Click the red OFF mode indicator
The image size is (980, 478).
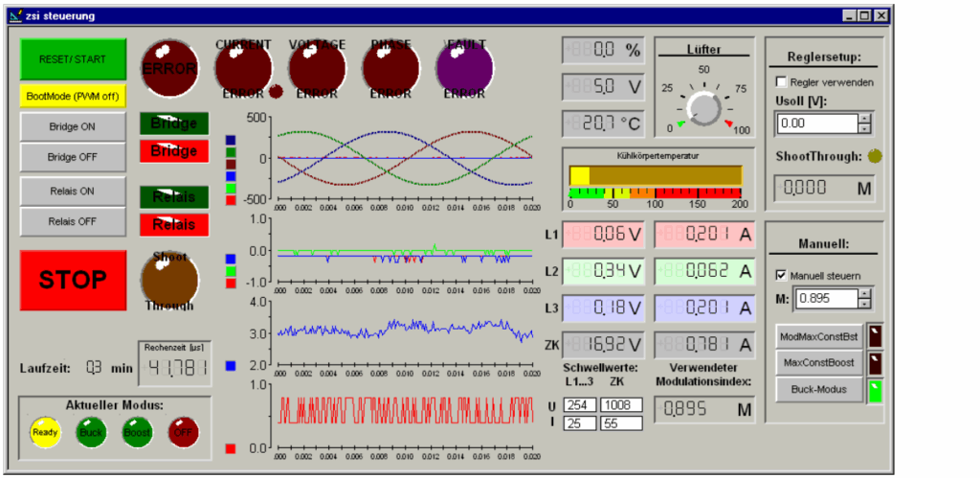(184, 431)
